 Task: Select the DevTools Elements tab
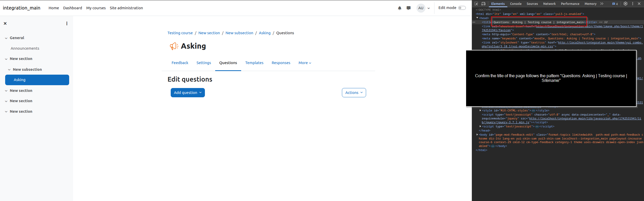pyautogui.click(x=498, y=4)
